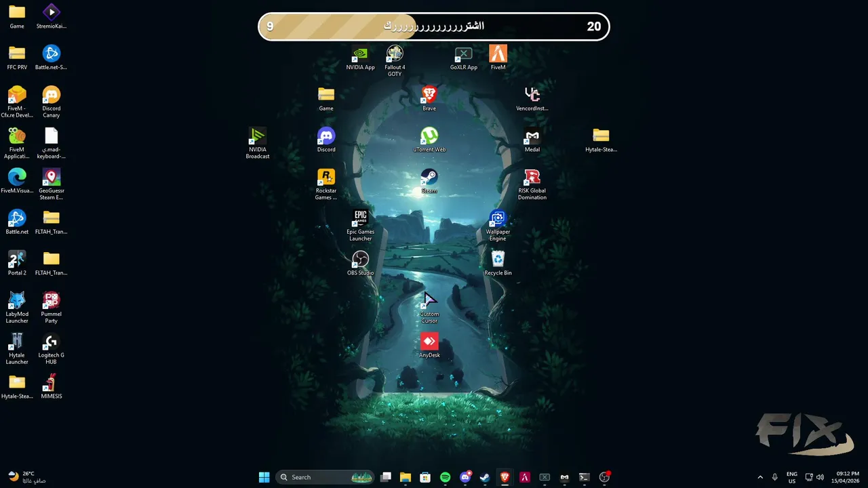The width and height of the screenshot is (868, 488).
Task: Open the red A app on taskbar
Action: pyautogui.click(x=524, y=477)
